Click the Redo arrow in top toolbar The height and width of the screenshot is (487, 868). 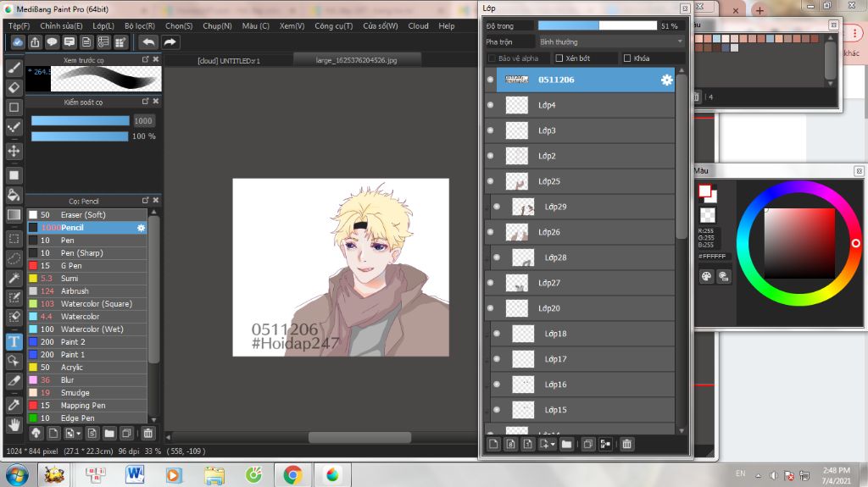pyautogui.click(x=170, y=42)
